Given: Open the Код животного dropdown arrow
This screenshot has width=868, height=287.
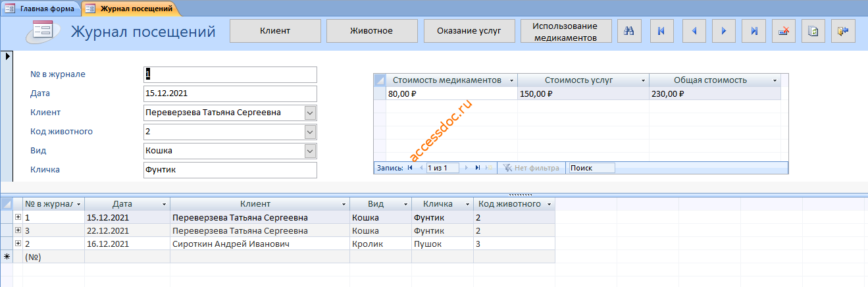Looking at the screenshot, I should 311,132.
